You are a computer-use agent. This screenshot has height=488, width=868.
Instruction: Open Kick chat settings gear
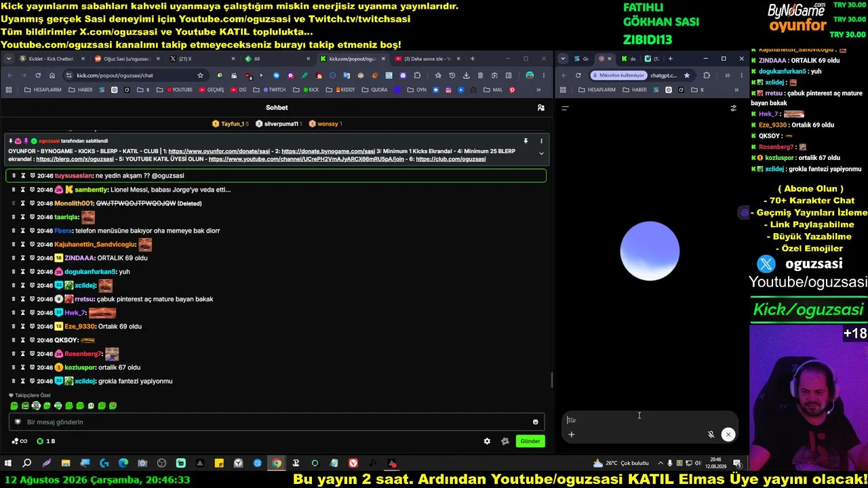point(487,441)
